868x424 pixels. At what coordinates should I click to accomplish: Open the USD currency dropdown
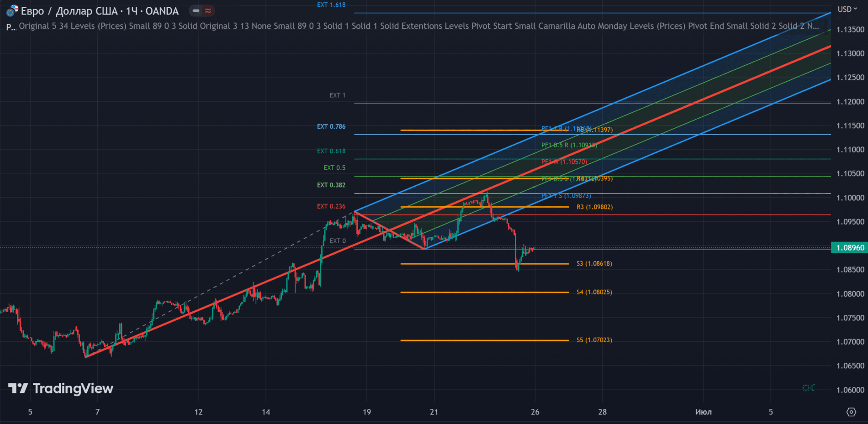coord(847,9)
